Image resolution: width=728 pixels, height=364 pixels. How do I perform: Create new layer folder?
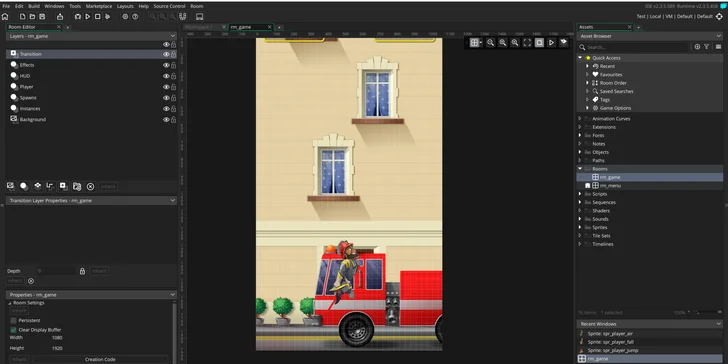[x=77, y=186]
